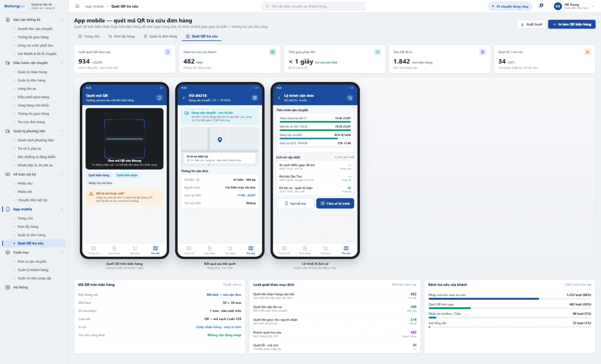Click the 16 chuyến đang chạy badge
Screen dimensions: 601x364
510,6
